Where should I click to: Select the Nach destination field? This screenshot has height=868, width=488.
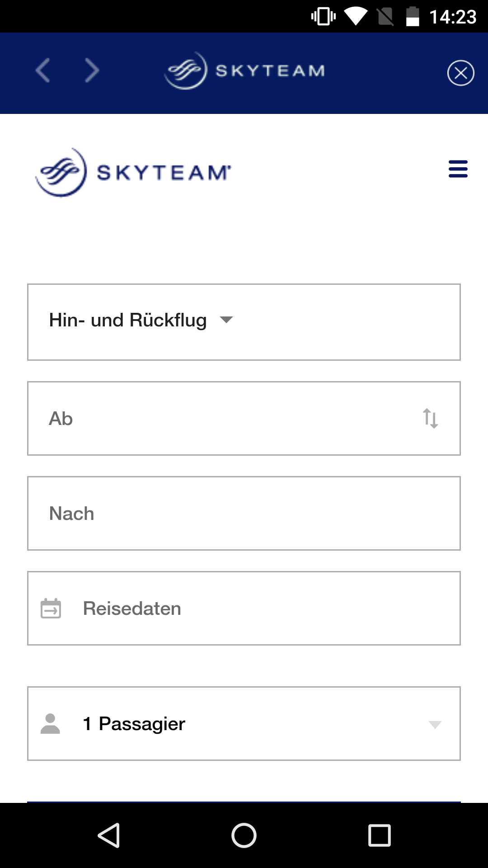pyautogui.click(x=244, y=514)
